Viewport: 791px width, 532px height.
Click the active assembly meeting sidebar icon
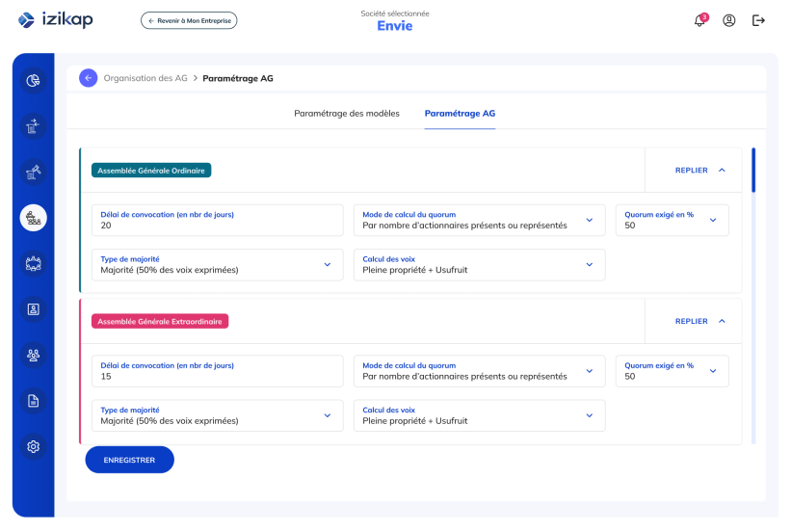pos(33,218)
